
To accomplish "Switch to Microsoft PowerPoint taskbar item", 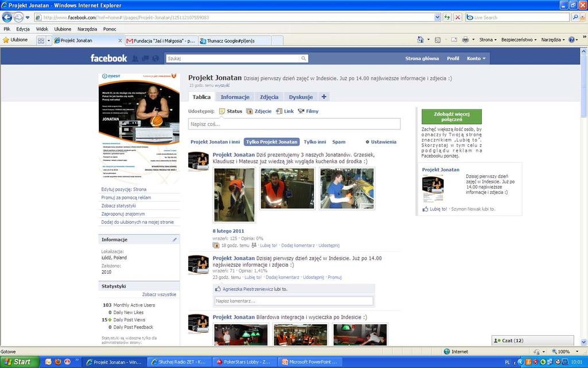I will [310, 362].
